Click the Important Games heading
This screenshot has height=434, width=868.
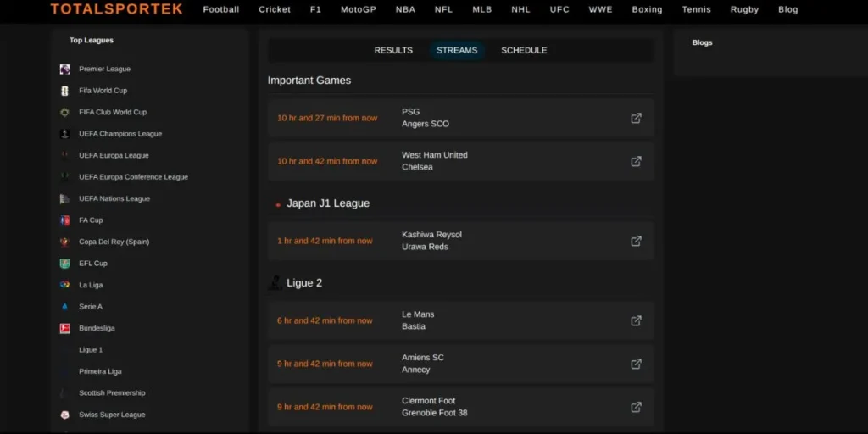click(x=309, y=81)
